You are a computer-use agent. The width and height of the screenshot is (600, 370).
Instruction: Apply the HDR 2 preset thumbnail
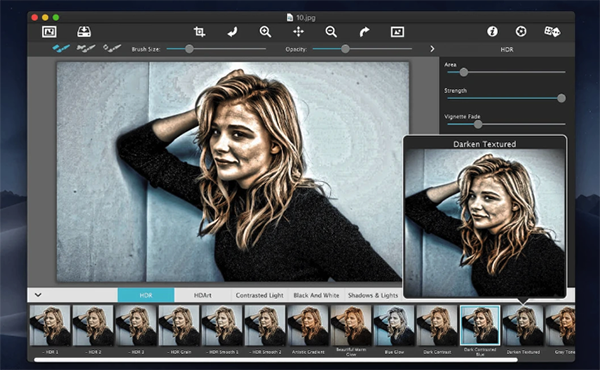[x=93, y=325]
